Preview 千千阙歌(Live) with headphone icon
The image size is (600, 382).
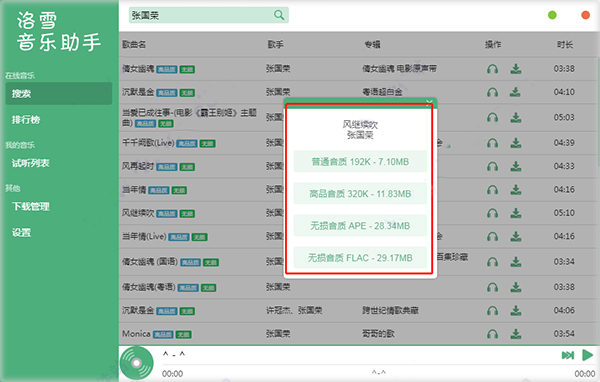click(x=492, y=143)
